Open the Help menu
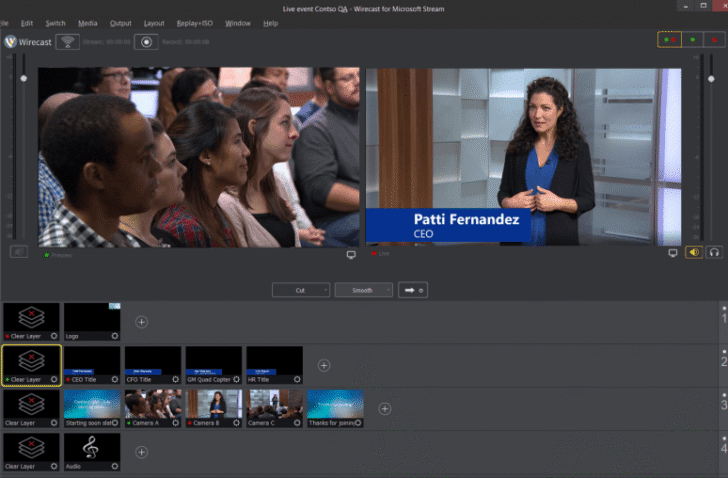 [271, 23]
